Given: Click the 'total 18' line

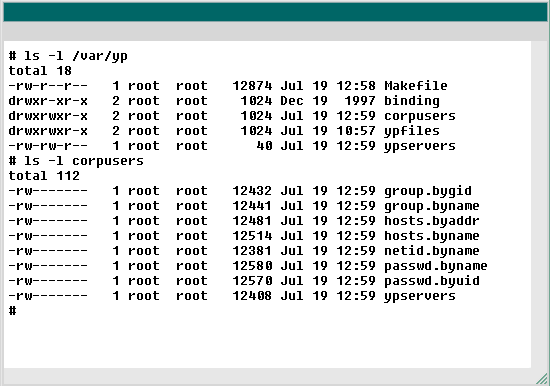Looking at the screenshot, I should point(40,71).
